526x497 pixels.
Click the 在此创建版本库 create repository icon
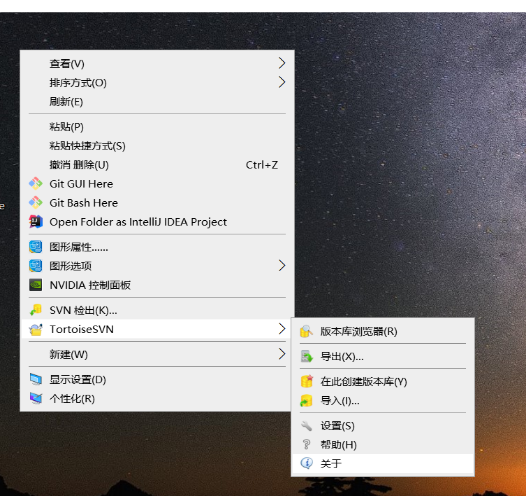click(x=307, y=382)
